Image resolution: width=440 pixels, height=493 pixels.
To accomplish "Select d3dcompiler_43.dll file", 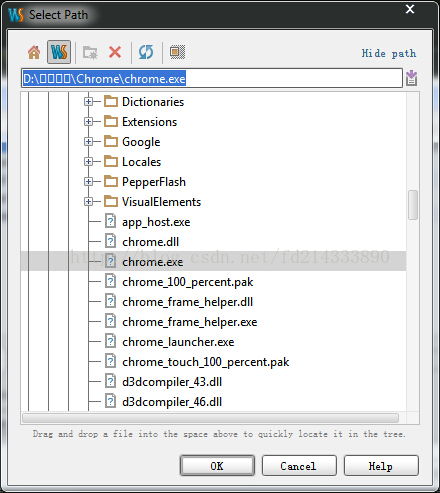I will pyautogui.click(x=172, y=382).
